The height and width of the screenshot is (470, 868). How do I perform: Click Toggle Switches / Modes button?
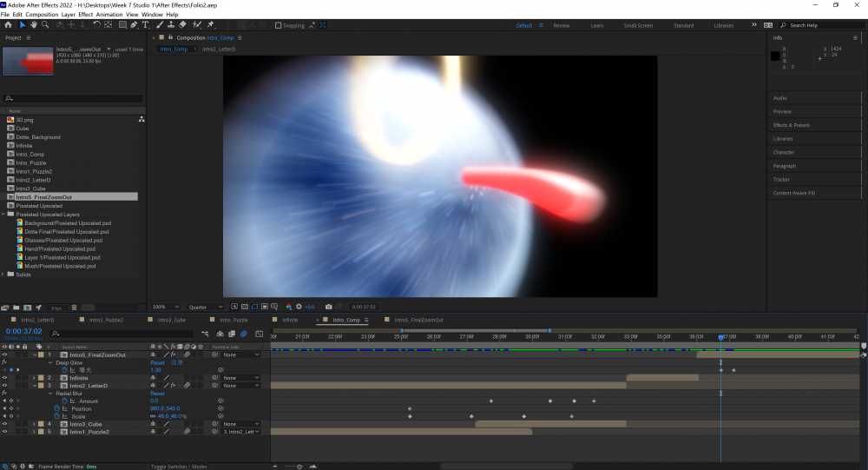pyautogui.click(x=179, y=467)
